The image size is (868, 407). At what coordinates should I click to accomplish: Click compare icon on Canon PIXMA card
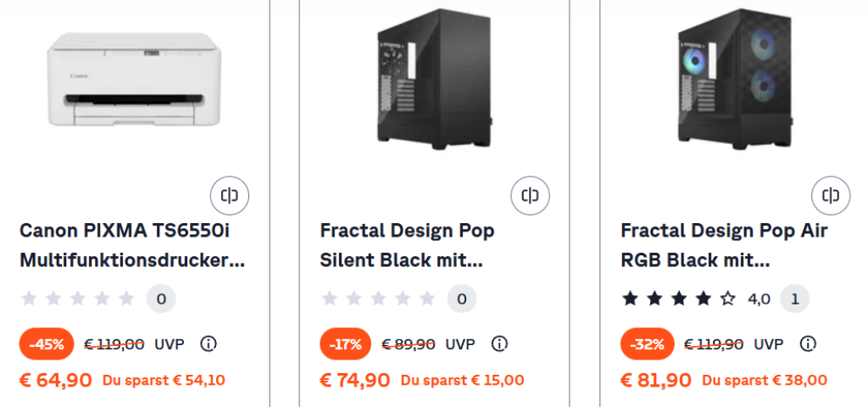(230, 196)
